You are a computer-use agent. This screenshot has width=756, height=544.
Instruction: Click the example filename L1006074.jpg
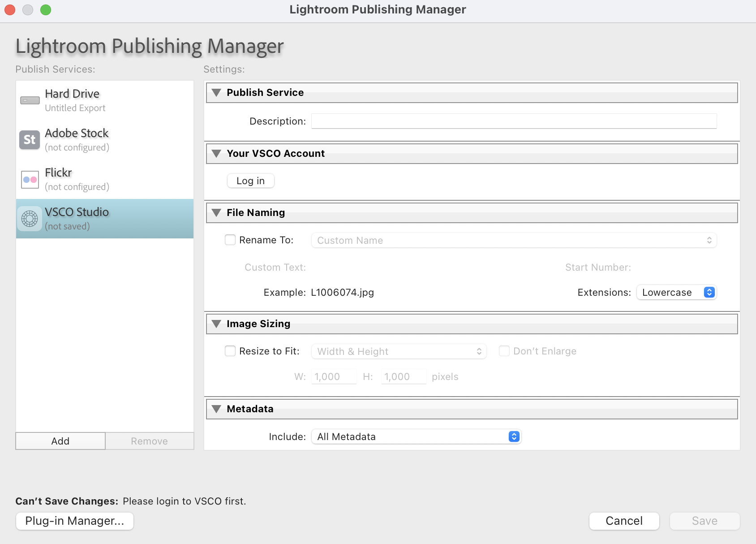point(343,293)
